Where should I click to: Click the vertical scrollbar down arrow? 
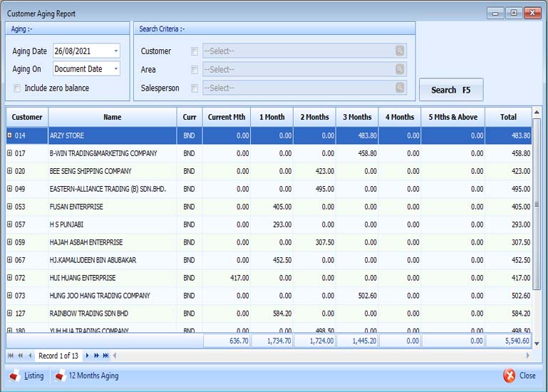point(537,344)
